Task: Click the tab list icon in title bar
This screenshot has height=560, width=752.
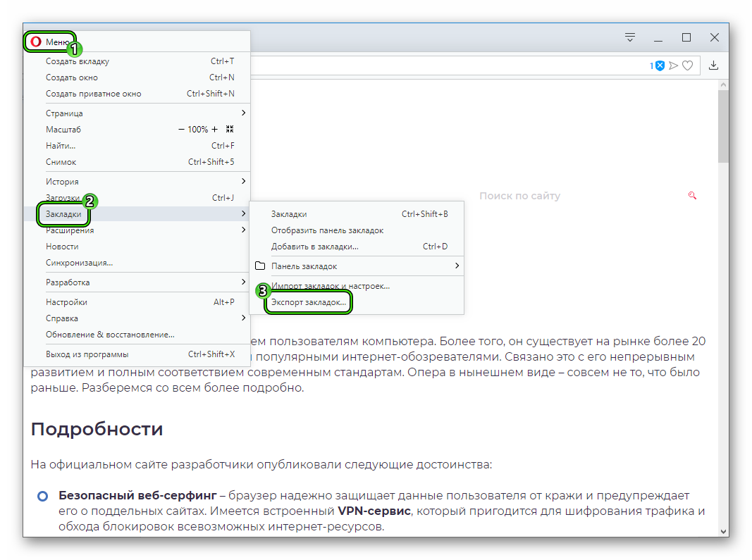Action: point(630,37)
